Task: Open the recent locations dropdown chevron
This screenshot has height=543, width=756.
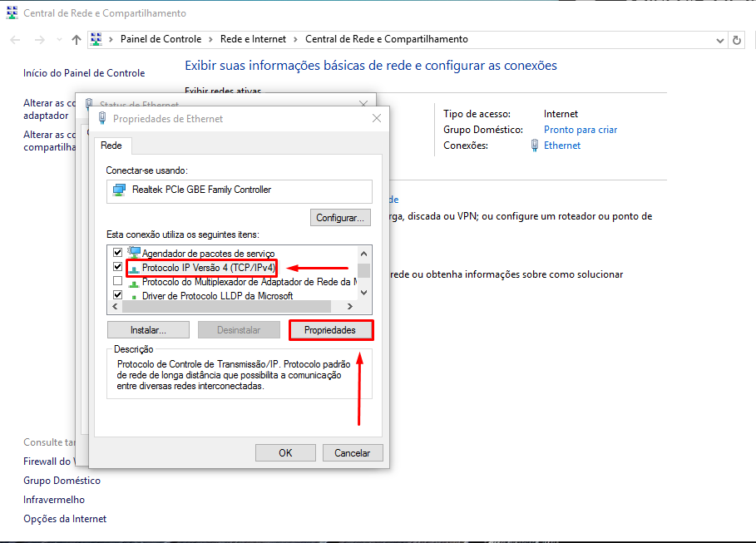Action: click(58, 39)
